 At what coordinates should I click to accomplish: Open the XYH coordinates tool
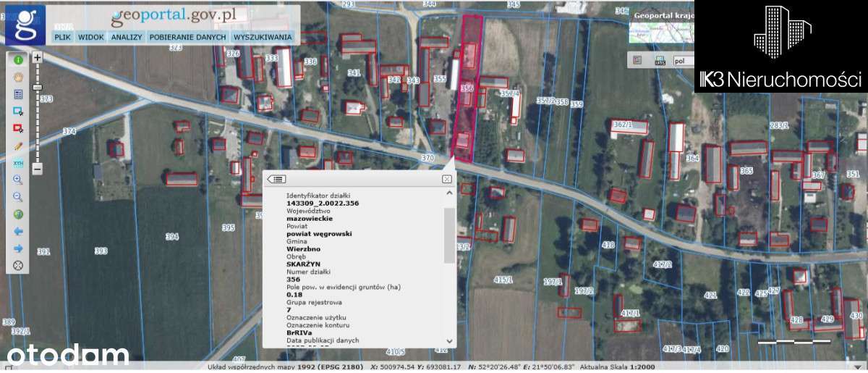pyautogui.click(x=18, y=163)
